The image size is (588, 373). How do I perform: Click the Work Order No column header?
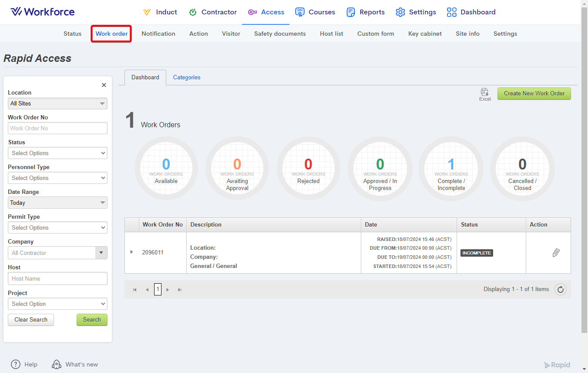click(163, 225)
